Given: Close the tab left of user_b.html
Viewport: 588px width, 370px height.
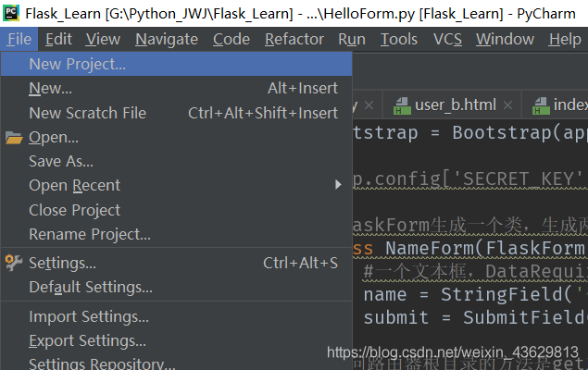Looking at the screenshot, I should [369, 105].
